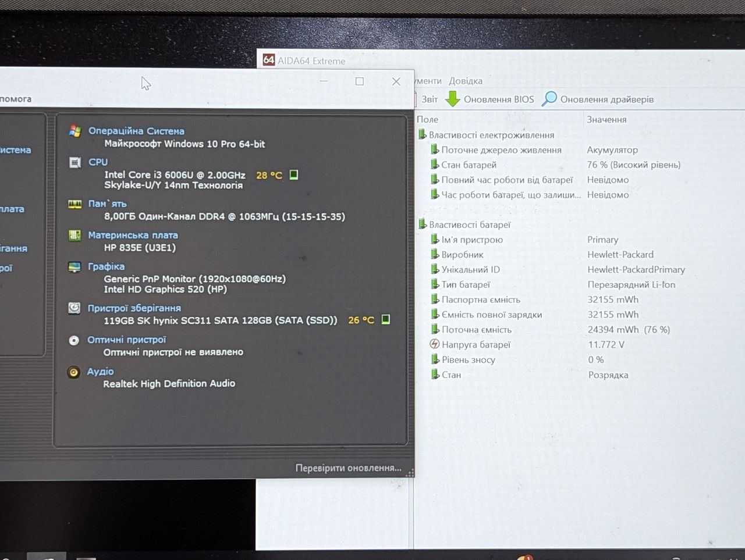Screen dimensions: 745x560
Task: Click the icon beside Стан батарей row
Action: pos(435,165)
